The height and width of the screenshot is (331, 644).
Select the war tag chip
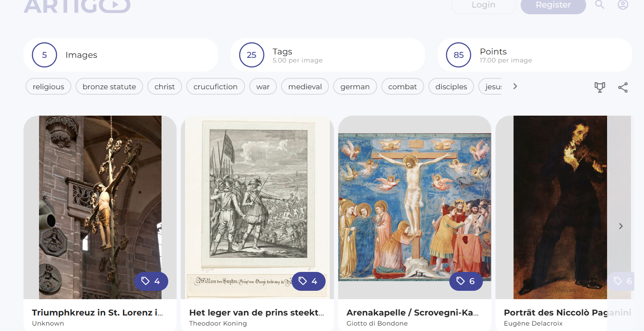tap(263, 87)
